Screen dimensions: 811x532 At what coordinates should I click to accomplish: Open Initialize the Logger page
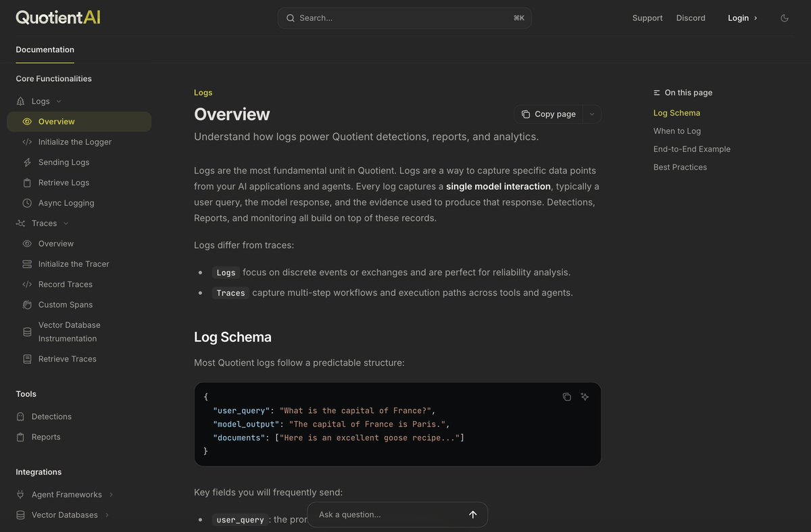75,142
